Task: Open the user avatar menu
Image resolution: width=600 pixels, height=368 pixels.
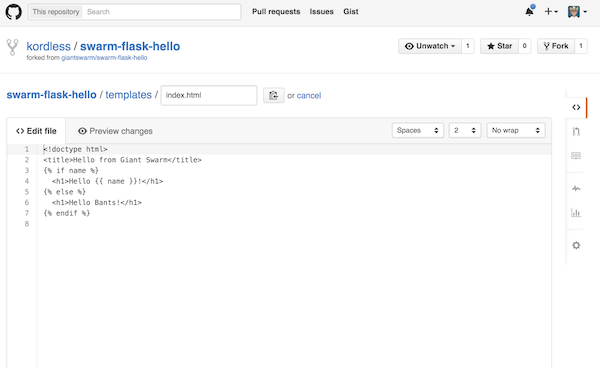Action: click(577, 12)
